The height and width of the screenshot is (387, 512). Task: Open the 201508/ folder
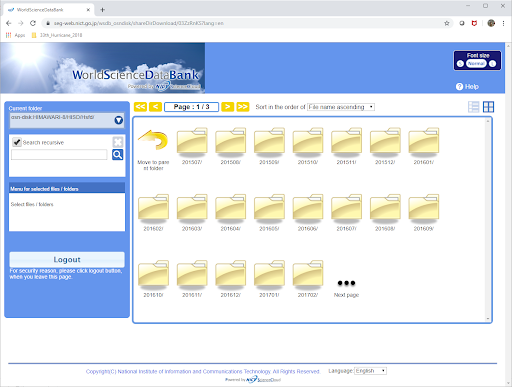pos(231,142)
